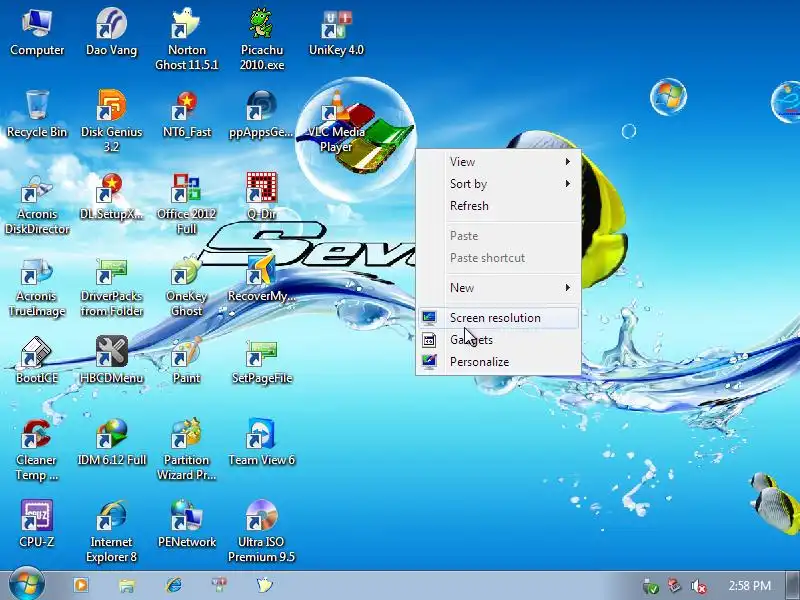800x600 pixels.
Task: Select IDM 6.12 Full shortcut
Action: coord(111,443)
